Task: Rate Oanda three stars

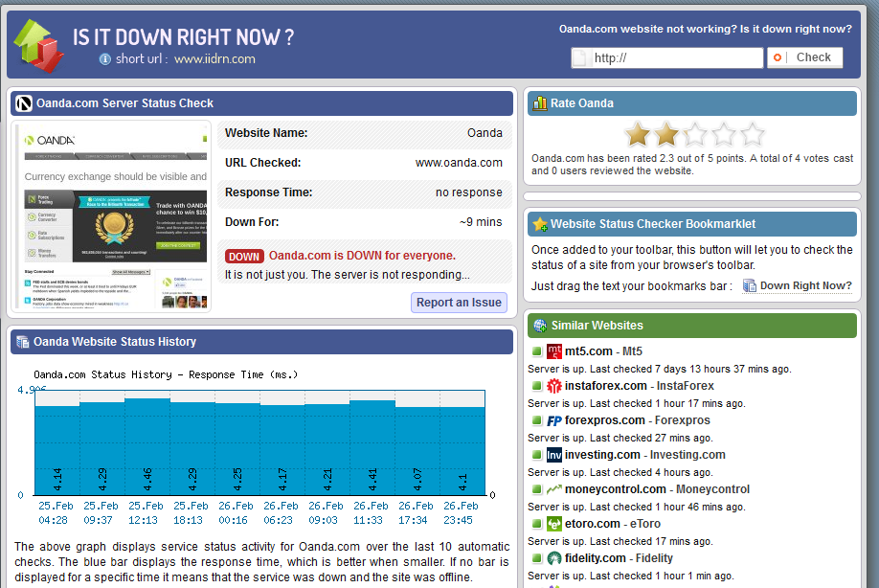Action: (x=694, y=134)
